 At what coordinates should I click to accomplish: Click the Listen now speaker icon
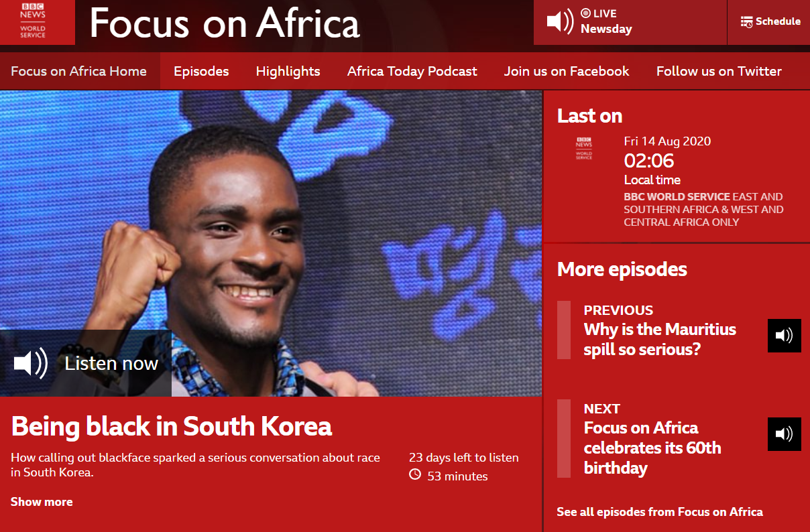pyautogui.click(x=31, y=363)
